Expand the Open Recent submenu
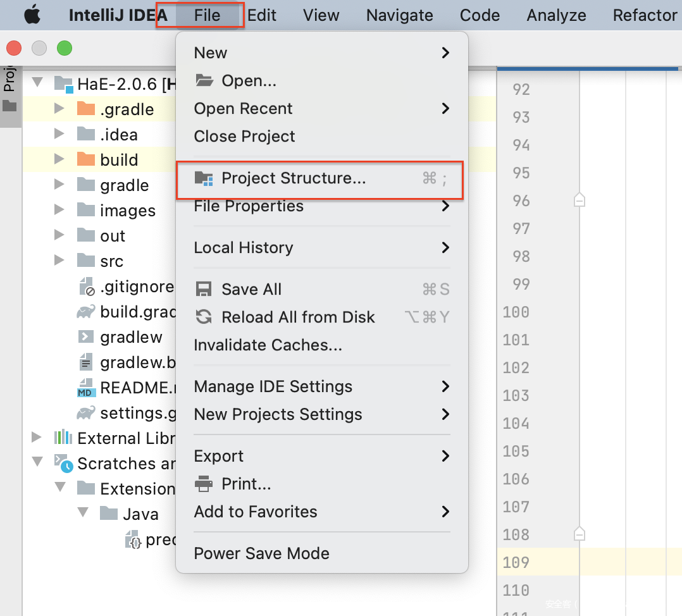The image size is (682, 616). pyautogui.click(x=322, y=108)
